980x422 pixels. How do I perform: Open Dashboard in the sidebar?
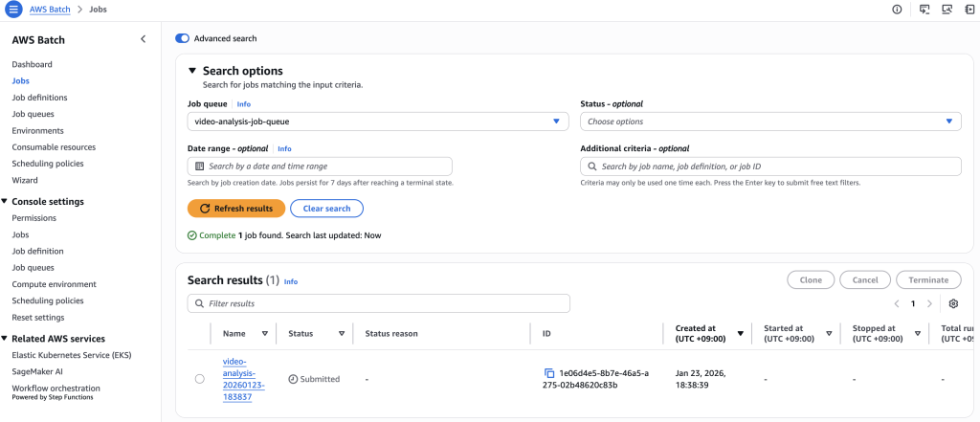pyautogui.click(x=32, y=64)
